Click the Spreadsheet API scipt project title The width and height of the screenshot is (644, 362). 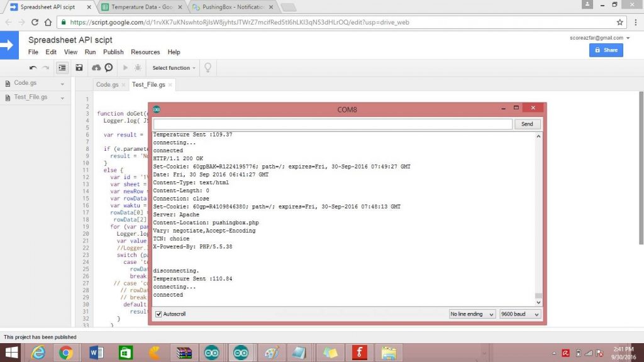(x=70, y=40)
